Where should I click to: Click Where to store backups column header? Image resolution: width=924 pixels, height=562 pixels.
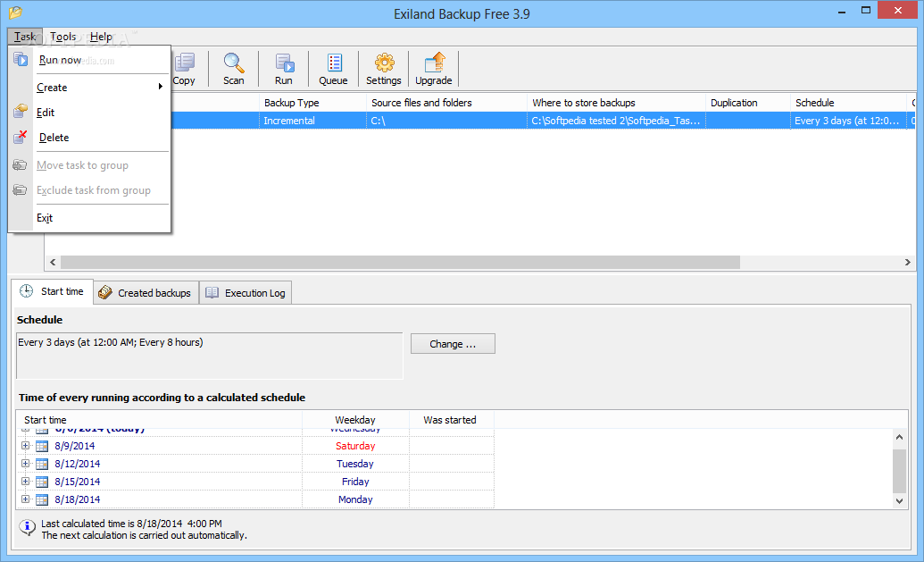(x=616, y=103)
